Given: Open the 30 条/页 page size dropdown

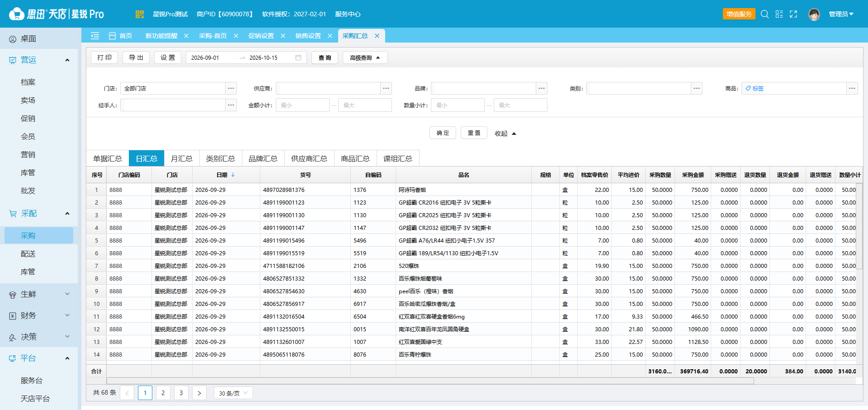Looking at the screenshot, I should click(x=233, y=393).
